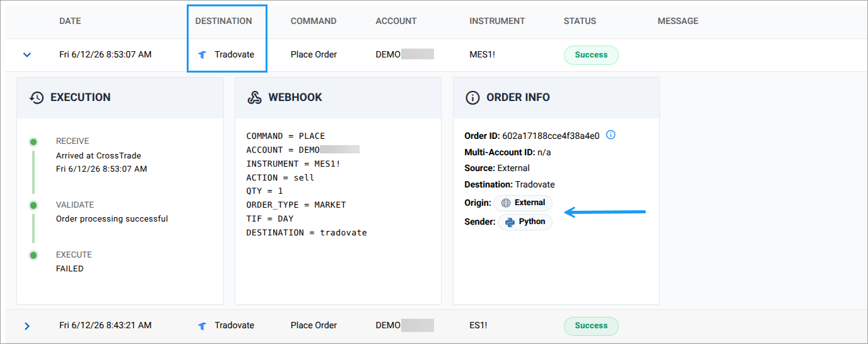Click the RECEIVE step label
The image size is (868, 344).
click(73, 141)
